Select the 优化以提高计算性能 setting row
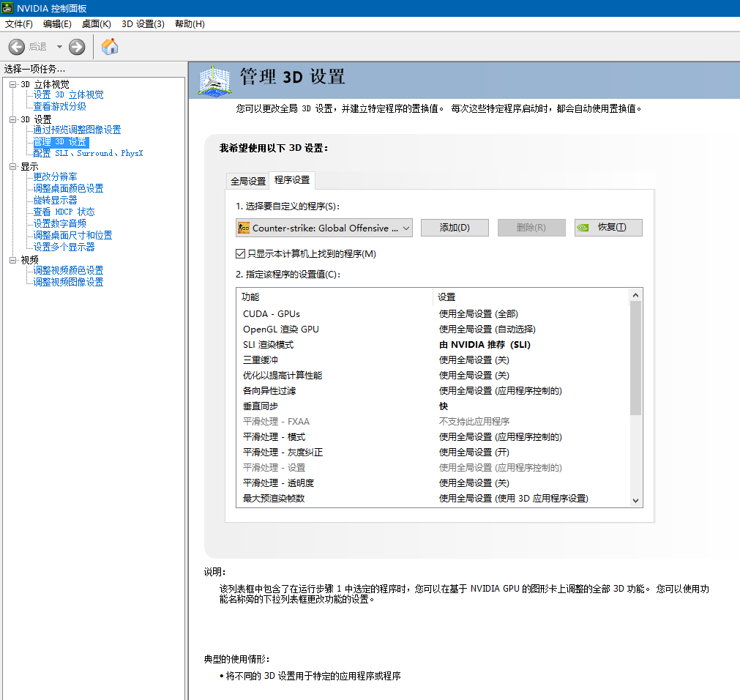 coord(433,375)
